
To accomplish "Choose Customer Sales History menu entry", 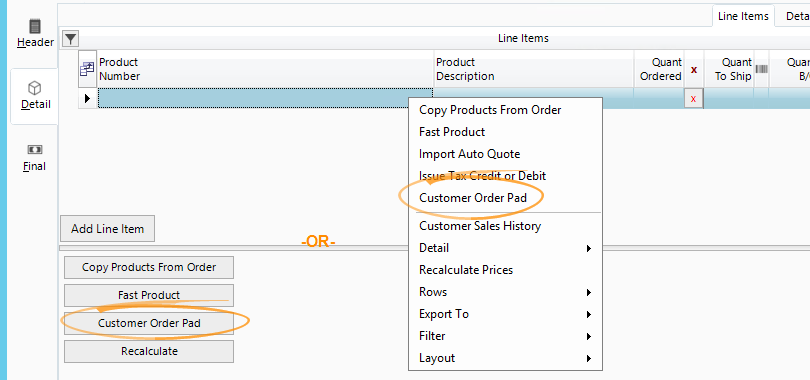I will tap(505, 226).
